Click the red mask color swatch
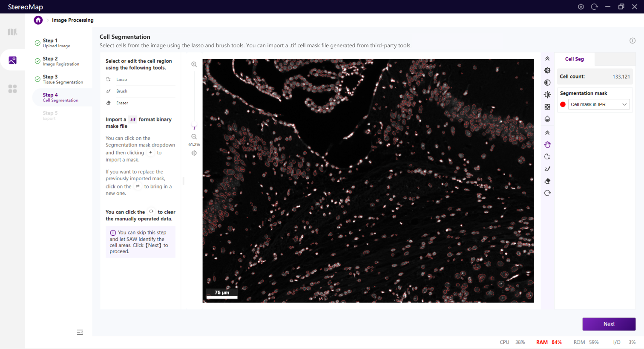This screenshot has width=644, height=349. [563, 104]
